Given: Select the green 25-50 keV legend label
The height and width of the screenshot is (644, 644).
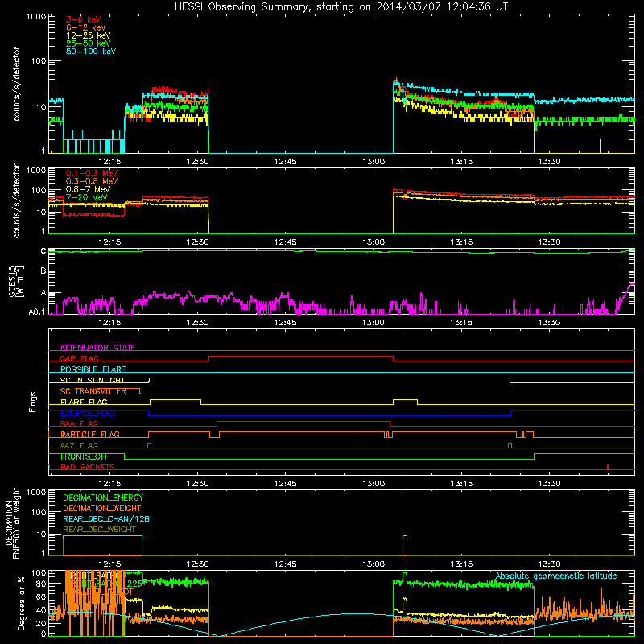Looking at the screenshot, I should tap(89, 43).
